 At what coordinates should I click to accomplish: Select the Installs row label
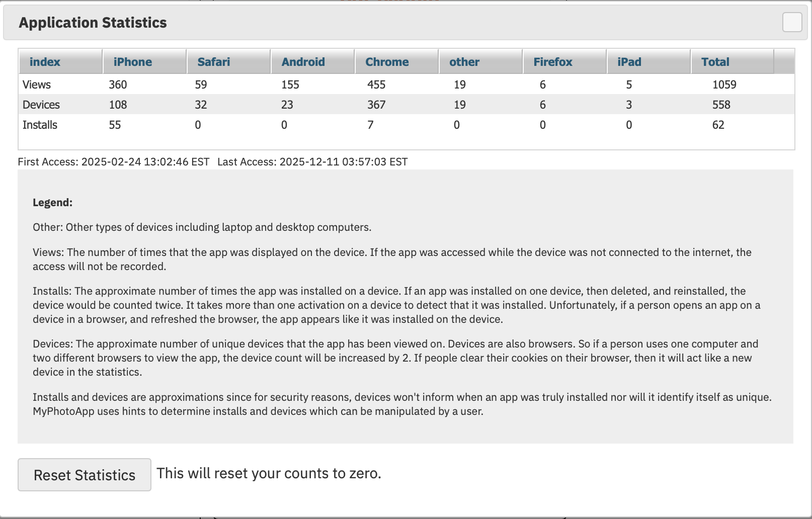pyautogui.click(x=40, y=125)
